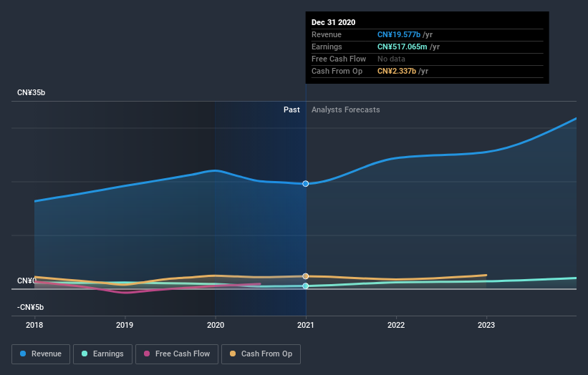This screenshot has width=588, height=375.
Task: Click the orange Cash From Op legend dot
Action: click(233, 354)
